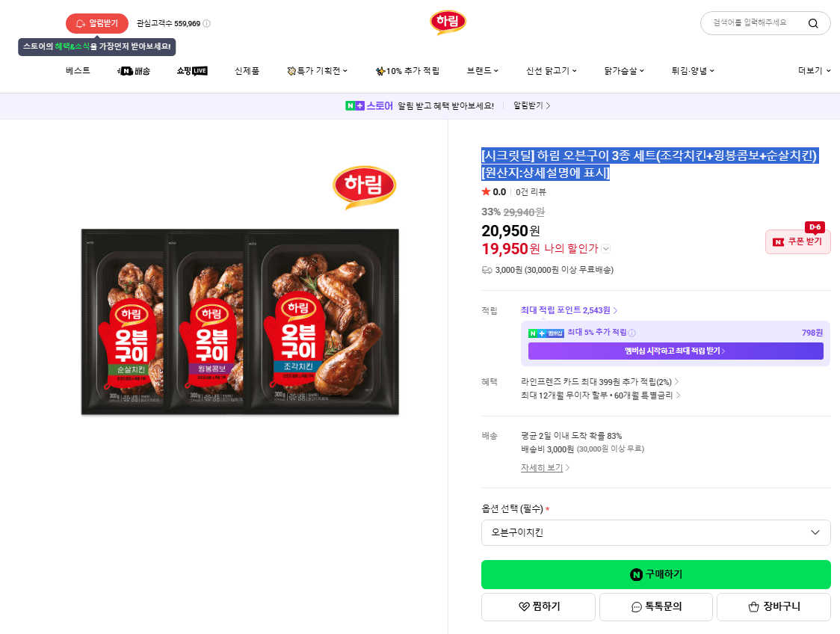Viewport: 840px width, 634px height.
Task: Click the red star rating icon
Action: 486,191
